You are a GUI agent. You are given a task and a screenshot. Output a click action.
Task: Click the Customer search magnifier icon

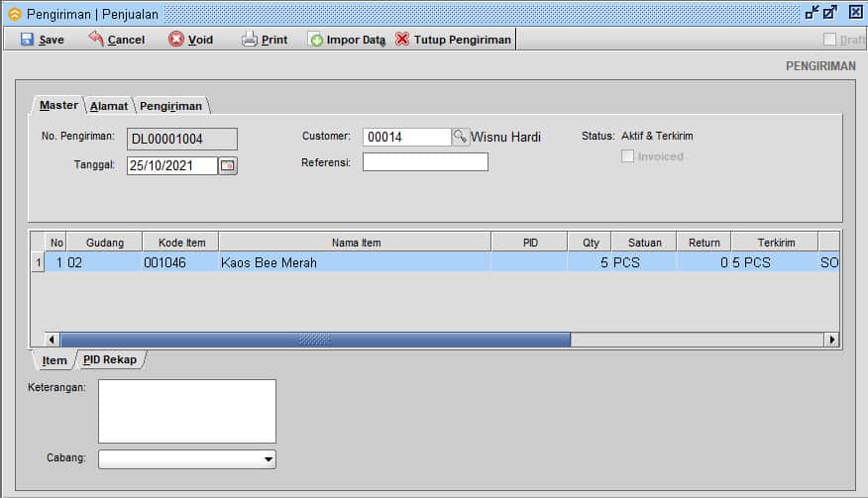tap(461, 138)
